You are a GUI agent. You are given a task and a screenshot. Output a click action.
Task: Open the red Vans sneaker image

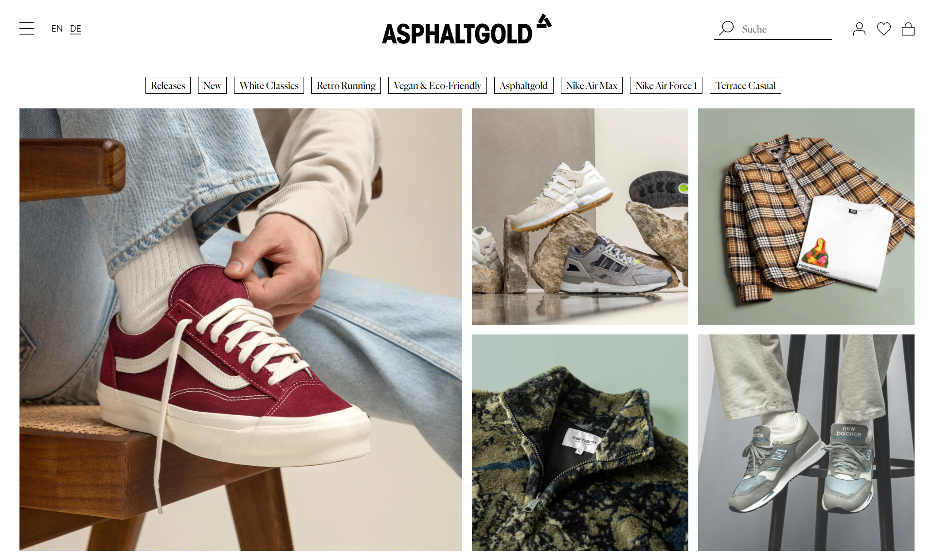241,330
